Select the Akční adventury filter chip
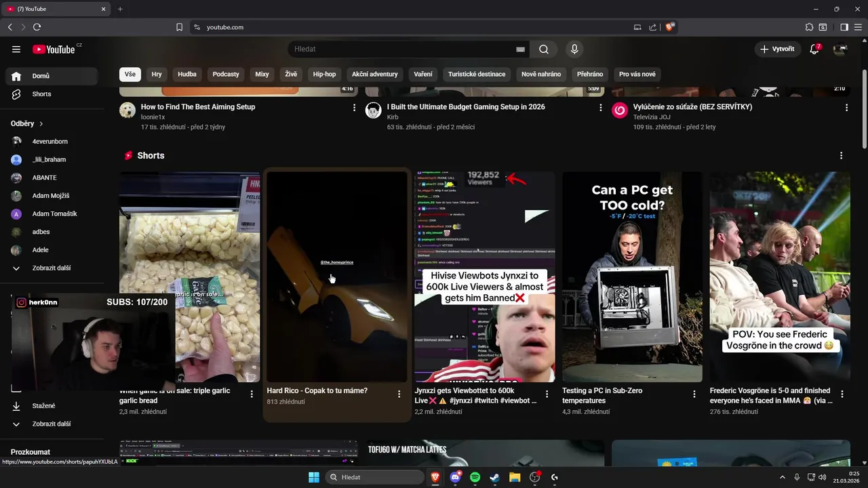The height and width of the screenshot is (488, 868). [374, 74]
